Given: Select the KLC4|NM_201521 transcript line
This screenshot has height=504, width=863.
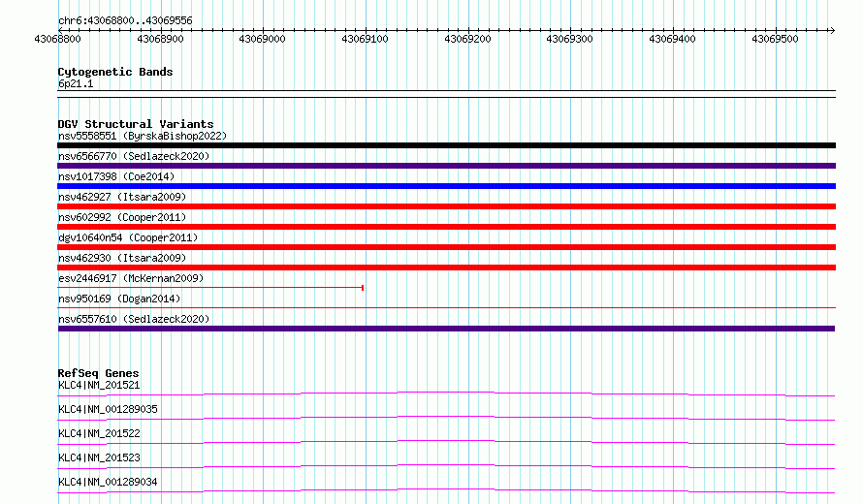Looking at the screenshot, I should (446, 394).
